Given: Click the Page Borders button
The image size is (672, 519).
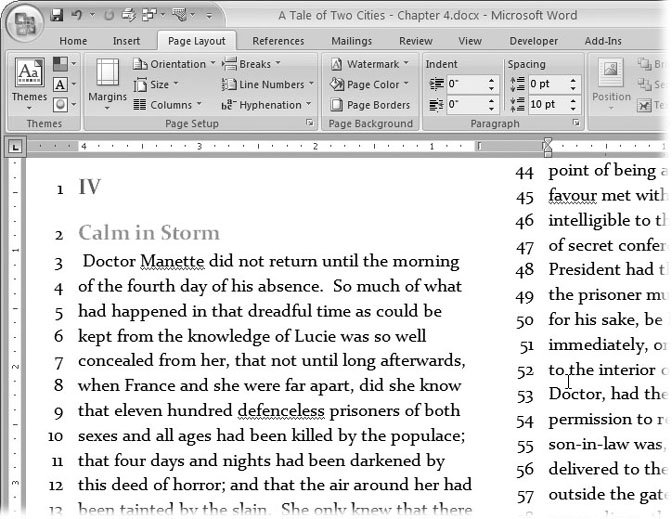Looking at the screenshot, I should pos(370,104).
